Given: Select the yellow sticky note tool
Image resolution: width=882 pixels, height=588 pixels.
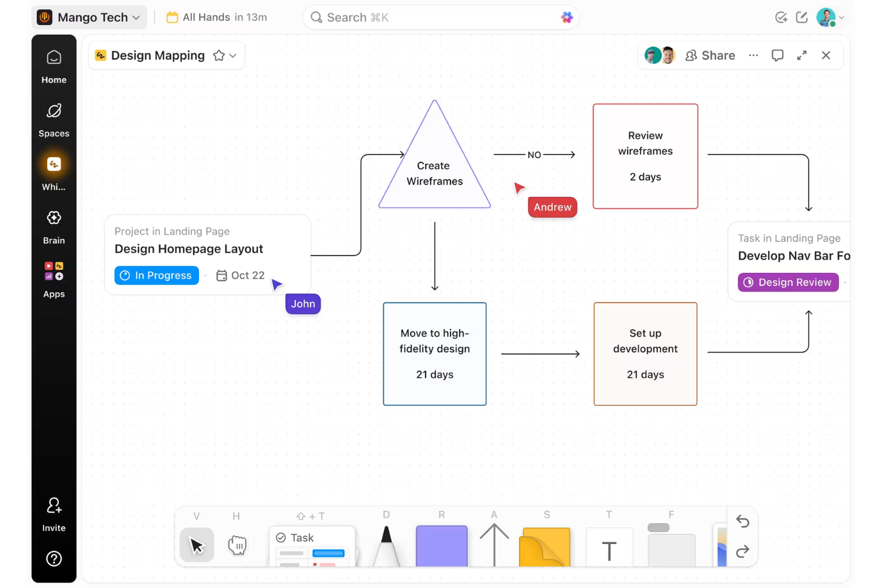Looking at the screenshot, I should [x=545, y=546].
